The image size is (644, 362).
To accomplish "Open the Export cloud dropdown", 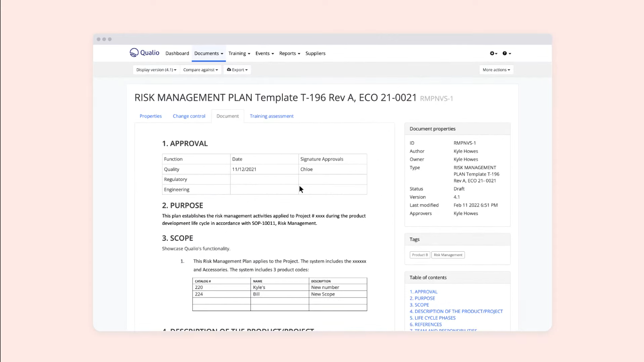I will tap(237, 70).
